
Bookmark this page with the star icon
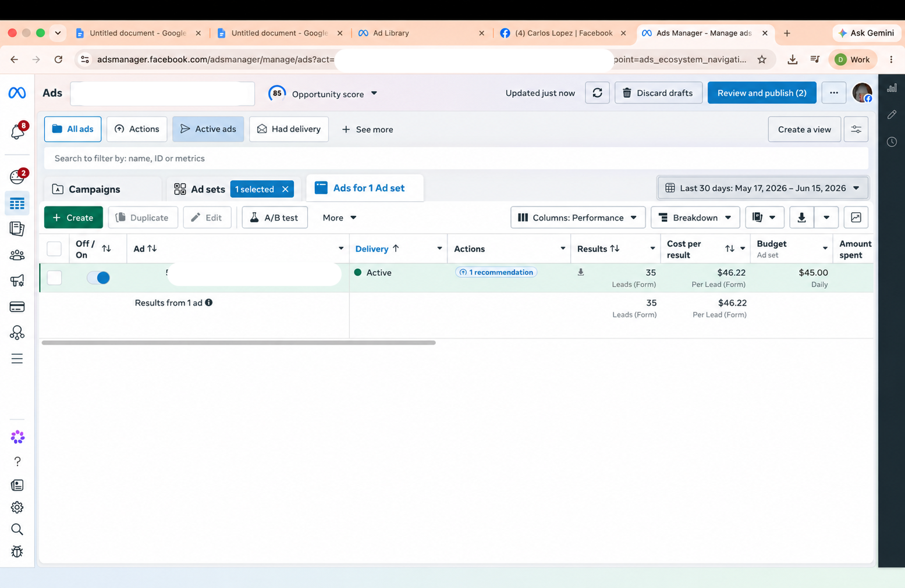[762, 59]
